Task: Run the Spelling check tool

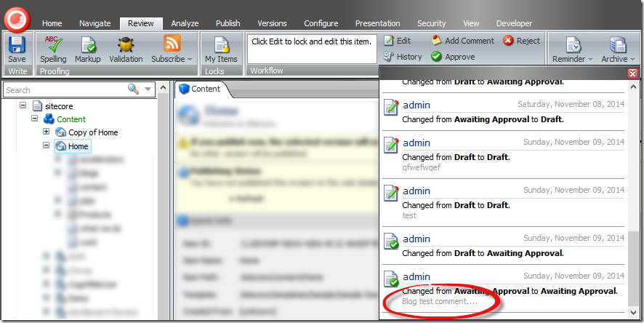Action: click(x=52, y=49)
